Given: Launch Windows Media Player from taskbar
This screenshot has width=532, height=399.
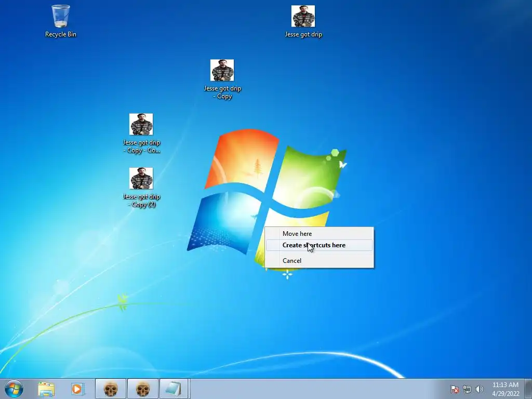Looking at the screenshot, I should (77, 389).
